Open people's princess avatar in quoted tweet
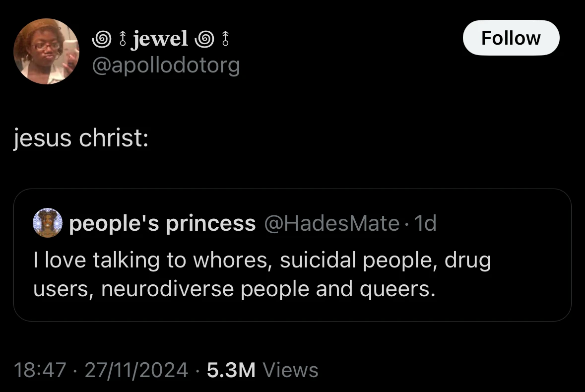This screenshot has width=585, height=392. click(47, 223)
